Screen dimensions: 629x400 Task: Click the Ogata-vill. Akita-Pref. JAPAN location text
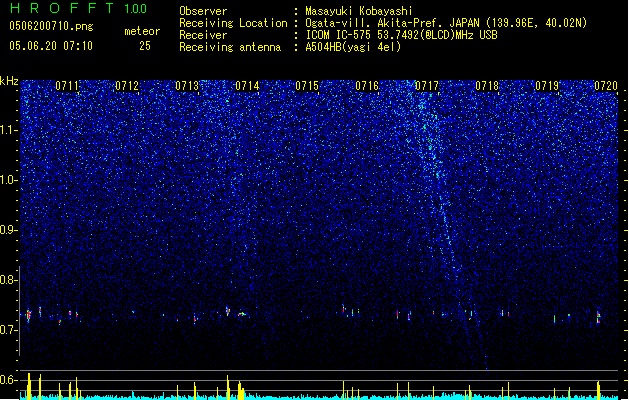(446, 23)
